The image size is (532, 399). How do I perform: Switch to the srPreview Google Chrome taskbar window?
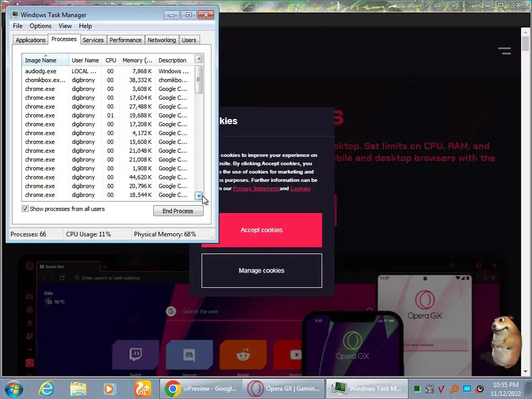(x=201, y=389)
